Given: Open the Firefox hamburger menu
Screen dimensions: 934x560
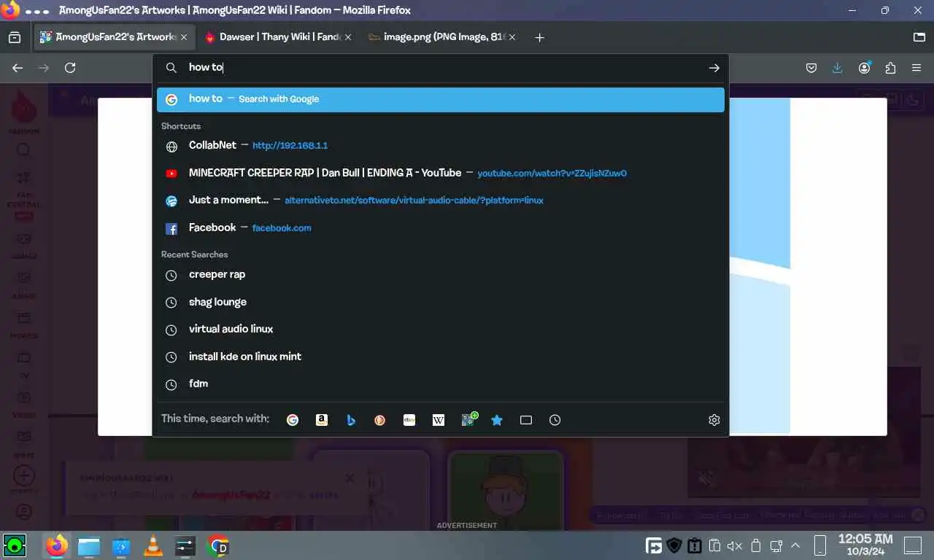Looking at the screenshot, I should click(x=916, y=68).
